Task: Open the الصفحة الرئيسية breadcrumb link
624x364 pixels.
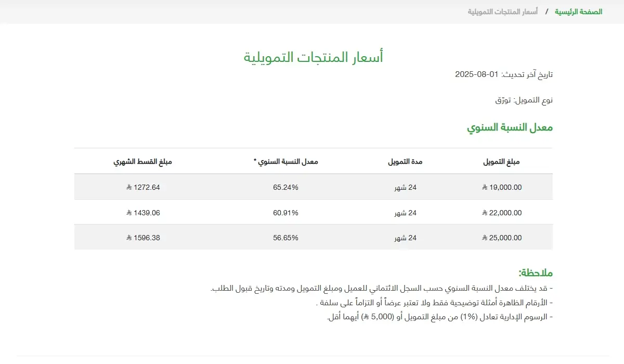Action: point(578,11)
